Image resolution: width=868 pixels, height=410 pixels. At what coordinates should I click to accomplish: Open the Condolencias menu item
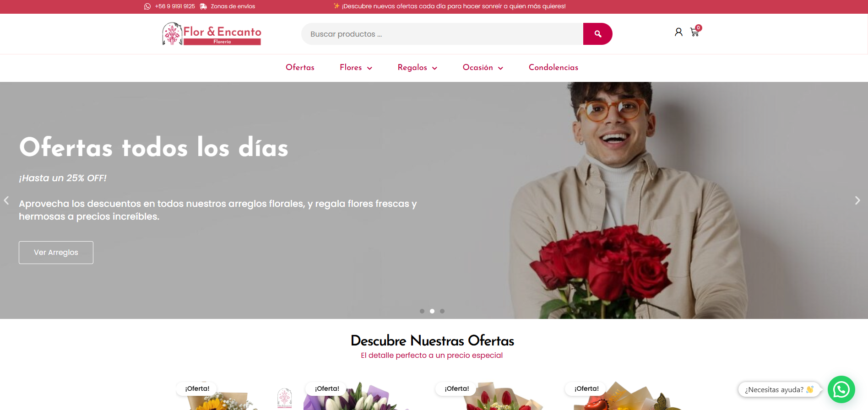[x=553, y=68]
